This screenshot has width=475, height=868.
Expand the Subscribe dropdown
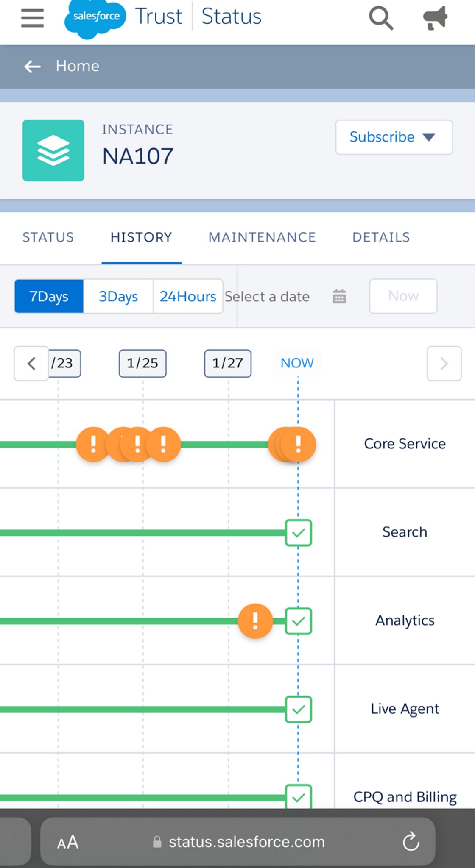pos(394,137)
